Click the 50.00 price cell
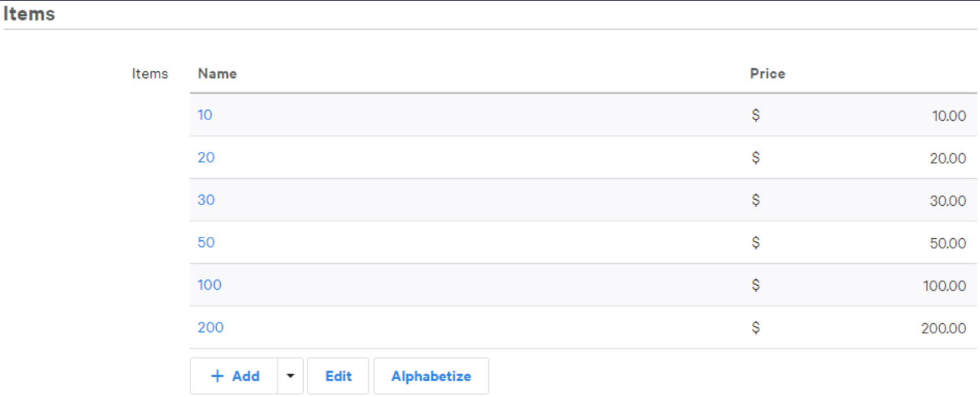This screenshot has height=397, width=980. point(948,244)
